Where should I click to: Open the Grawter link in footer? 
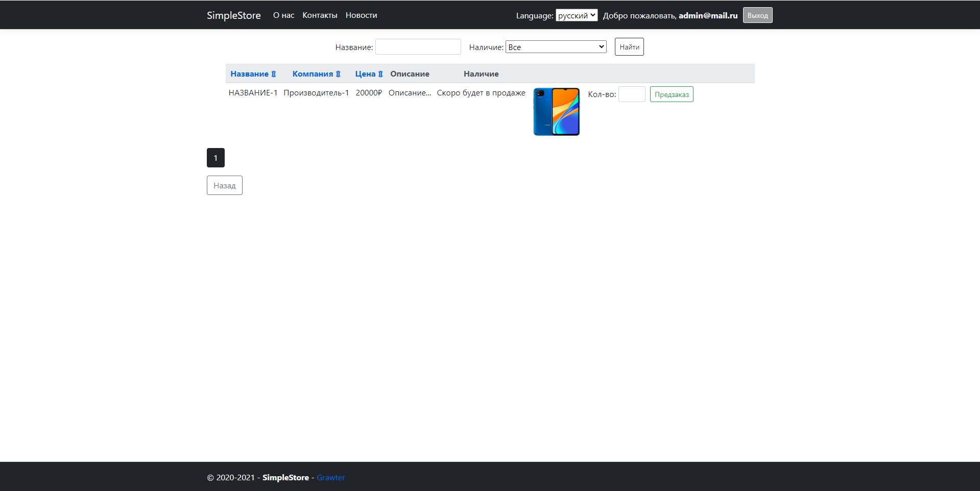(x=330, y=477)
